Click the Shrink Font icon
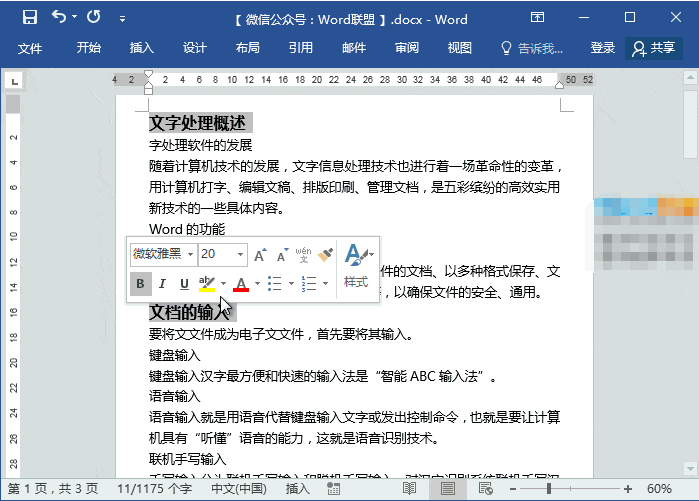Viewport: 699px width, 501px height. pos(283,255)
